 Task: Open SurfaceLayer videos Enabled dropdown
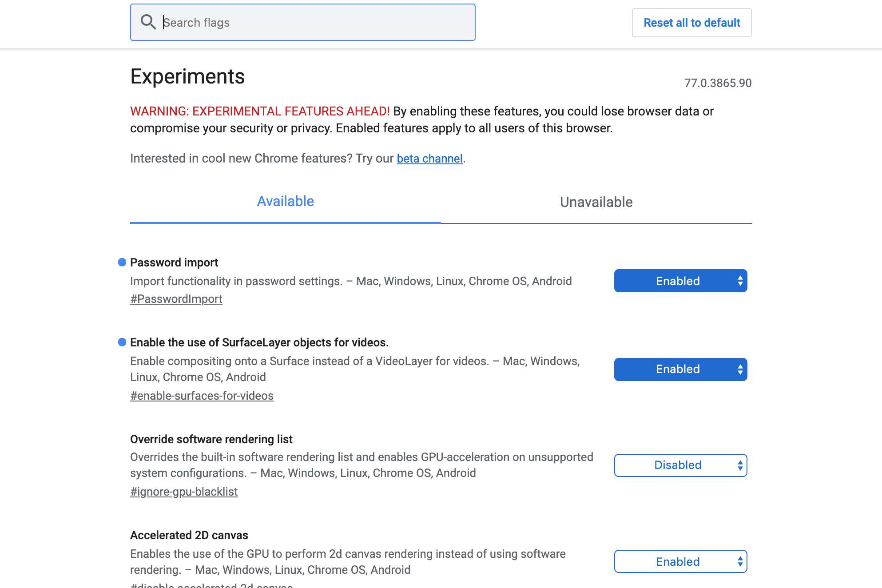[x=680, y=369]
